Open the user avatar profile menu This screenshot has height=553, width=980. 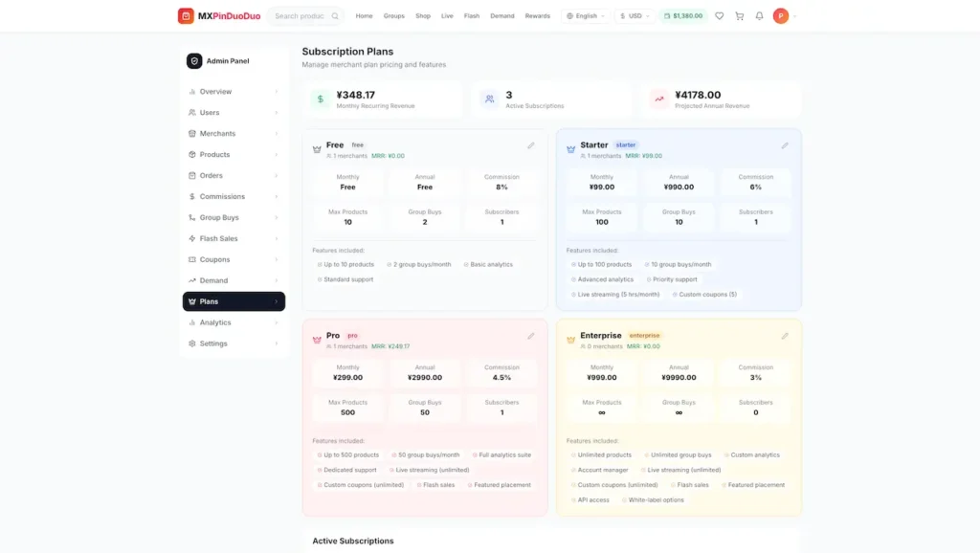click(781, 15)
